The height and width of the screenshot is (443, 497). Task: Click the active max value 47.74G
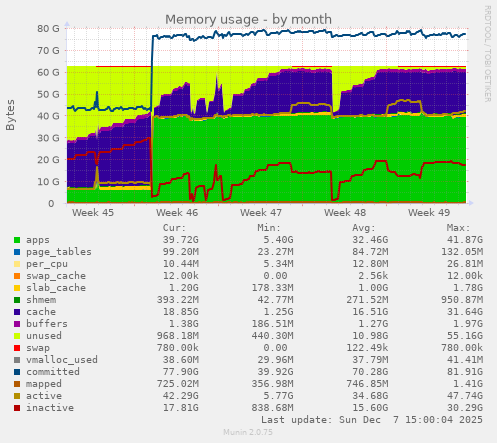click(465, 396)
